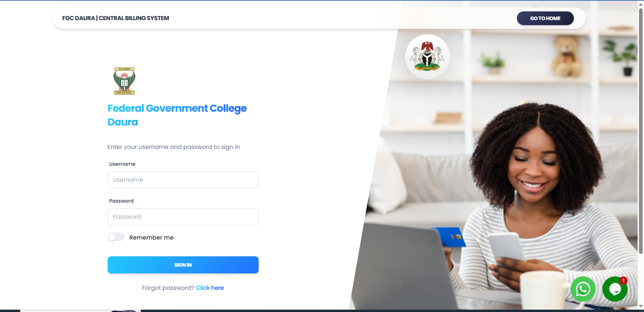Focus the Username input field
Image resolution: width=644 pixels, height=312 pixels.
(183, 180)
